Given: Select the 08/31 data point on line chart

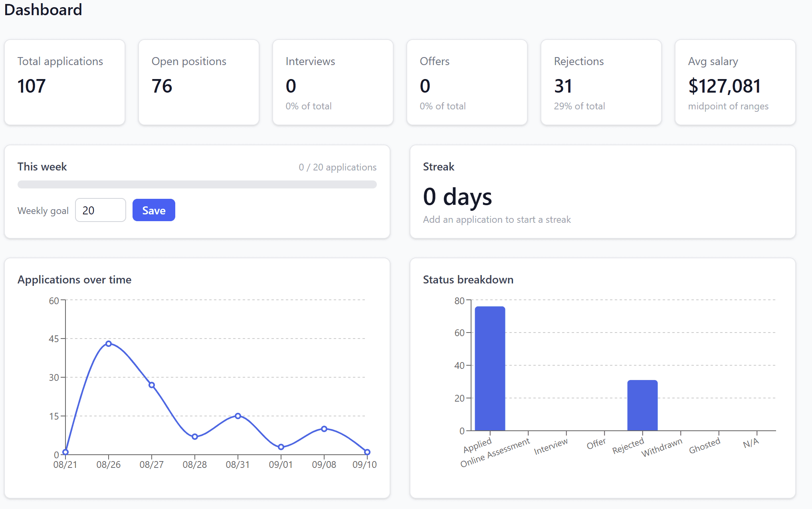Looking at the screenshot, I should [x=238, y=416].
